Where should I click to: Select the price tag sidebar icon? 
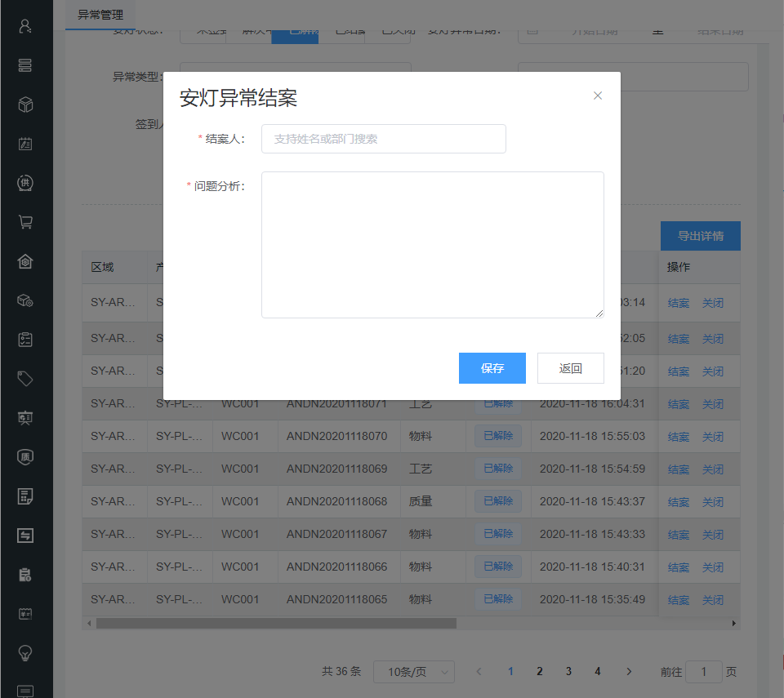(x=25, y=378)
